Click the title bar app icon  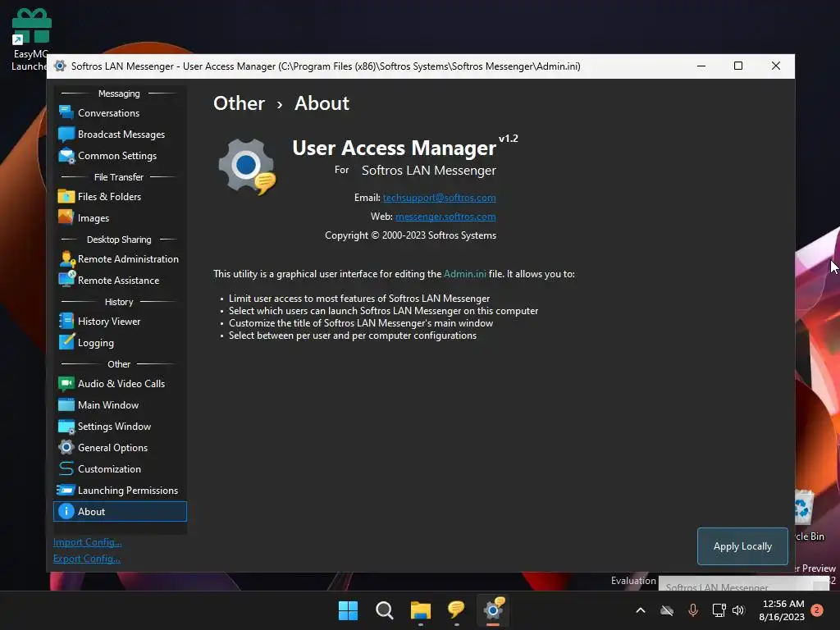(60, 66)
